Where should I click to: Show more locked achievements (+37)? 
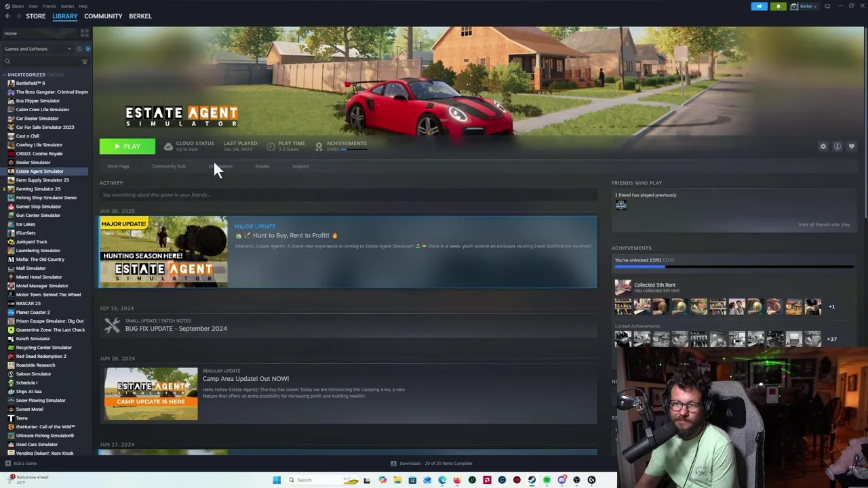(x=831, y=339)
